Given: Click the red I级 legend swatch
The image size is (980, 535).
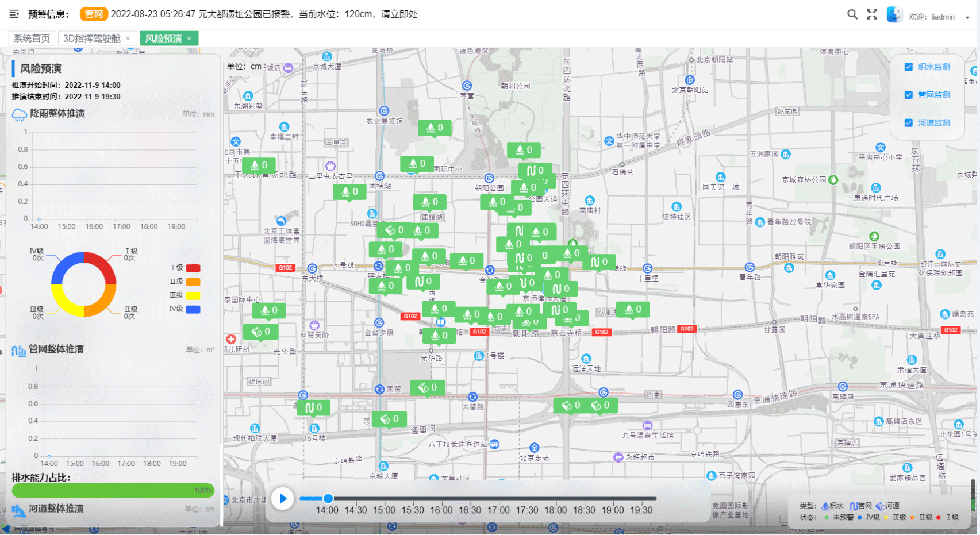Looking at the screenshot, I should [193, 268].
